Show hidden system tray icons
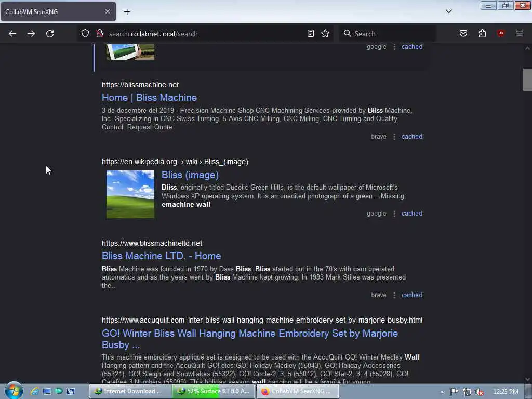 [442, 392]
